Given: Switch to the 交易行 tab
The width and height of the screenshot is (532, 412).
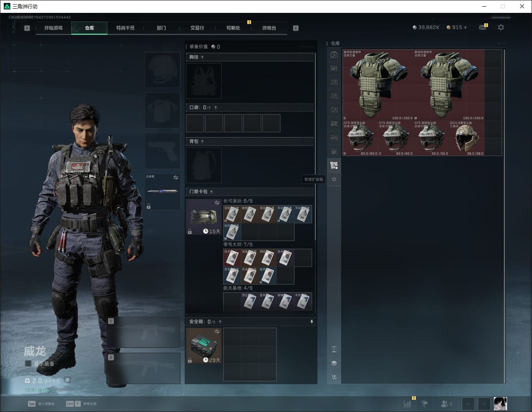Looking at the screenshot, I should (x=197, y=28).
